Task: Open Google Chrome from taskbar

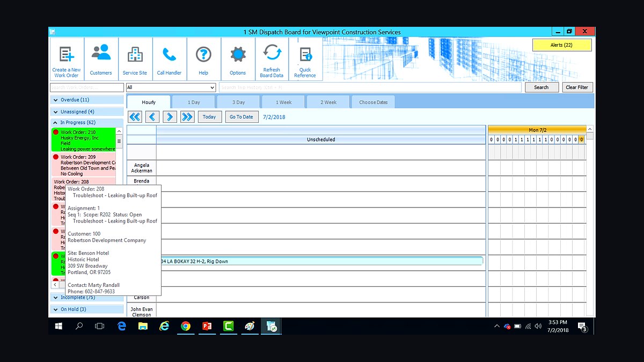Action: (x=186, y=326)
